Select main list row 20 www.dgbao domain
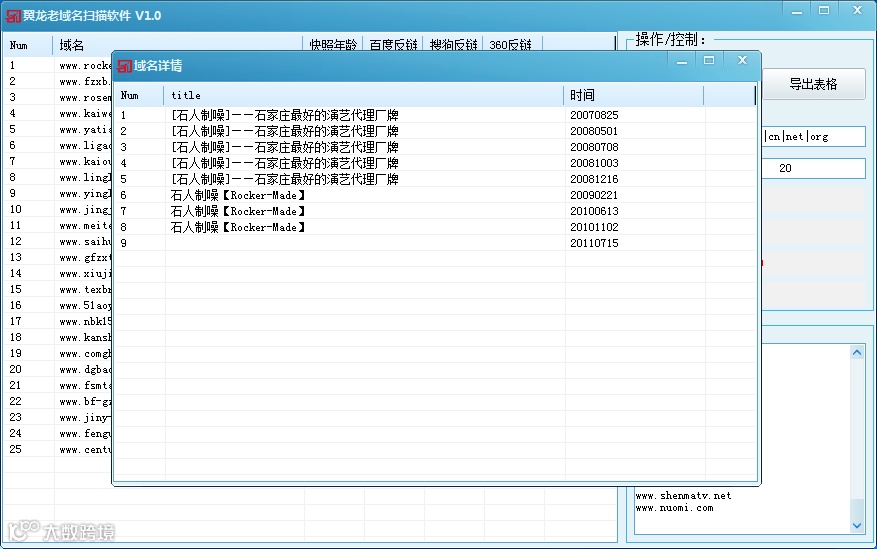This screenshot has height=549, width=877. coord(85,370)
